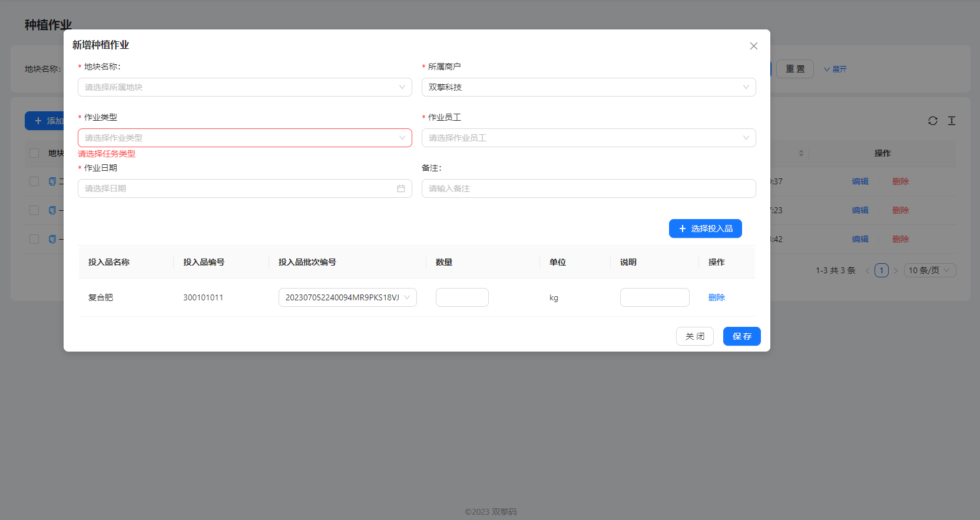The image size is (980, 520).
Task: Focus the 说明 input for 复合肥
Action: pos(654,297)
